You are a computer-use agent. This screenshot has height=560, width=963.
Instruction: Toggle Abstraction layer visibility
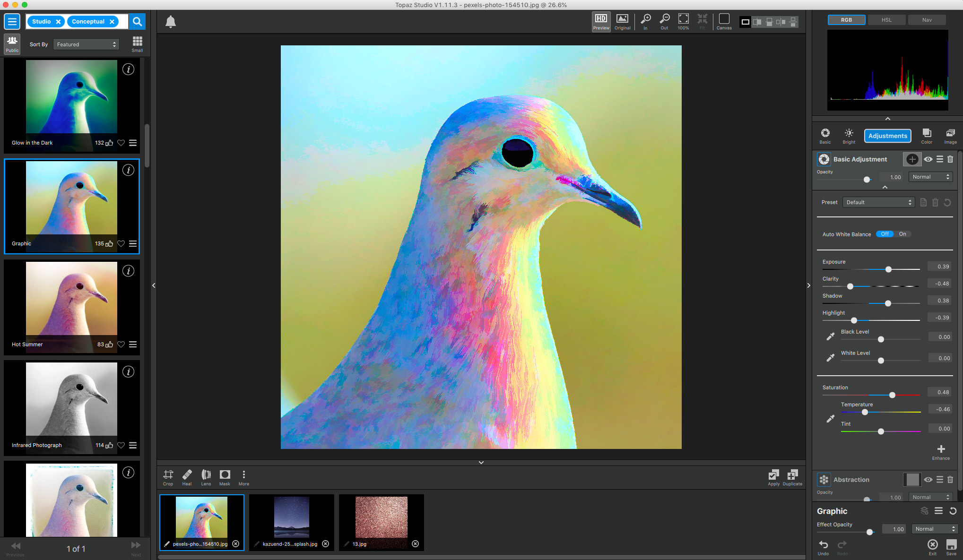(x=928, y=479)
